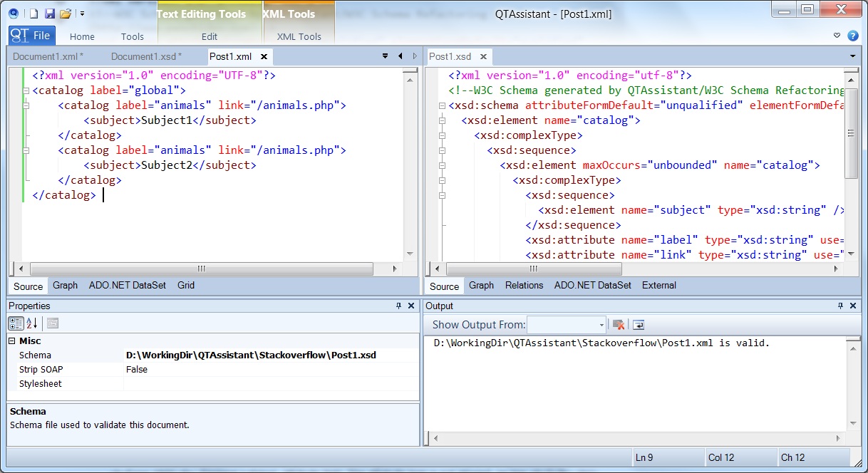
Task: Toggle word wrap icon in Output toolbar
Action: point(639,325)
